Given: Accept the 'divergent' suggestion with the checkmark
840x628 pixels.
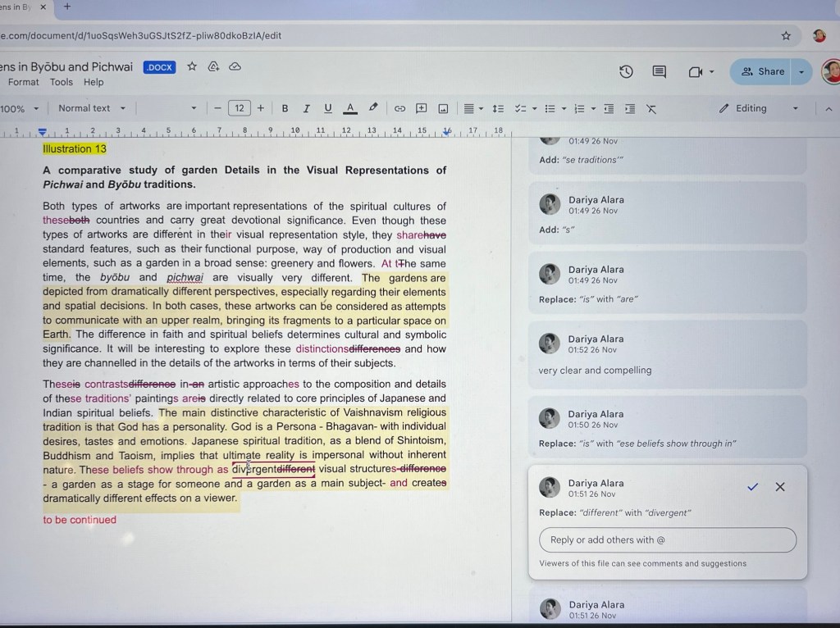Looking at the screenshot, I should pos(752,487).
